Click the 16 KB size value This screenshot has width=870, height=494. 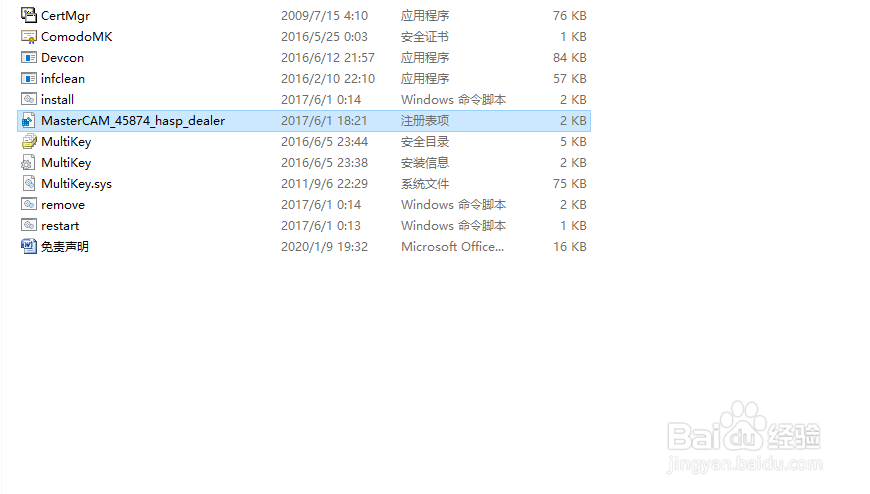coord(569,247)
